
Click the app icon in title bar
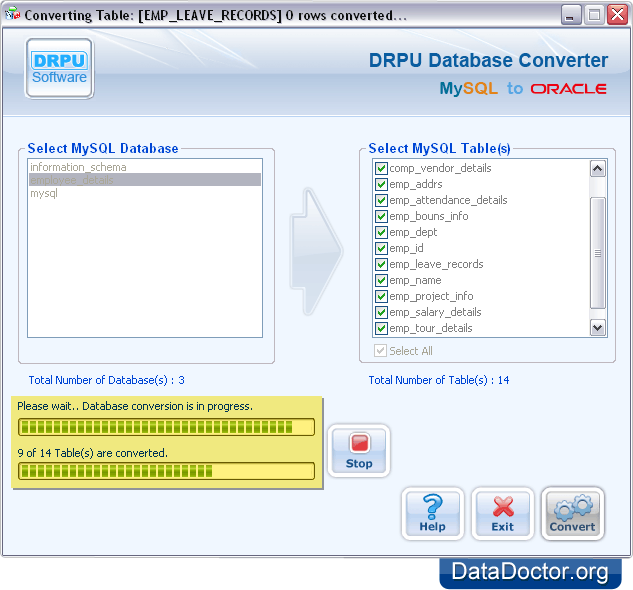[13, 15]
